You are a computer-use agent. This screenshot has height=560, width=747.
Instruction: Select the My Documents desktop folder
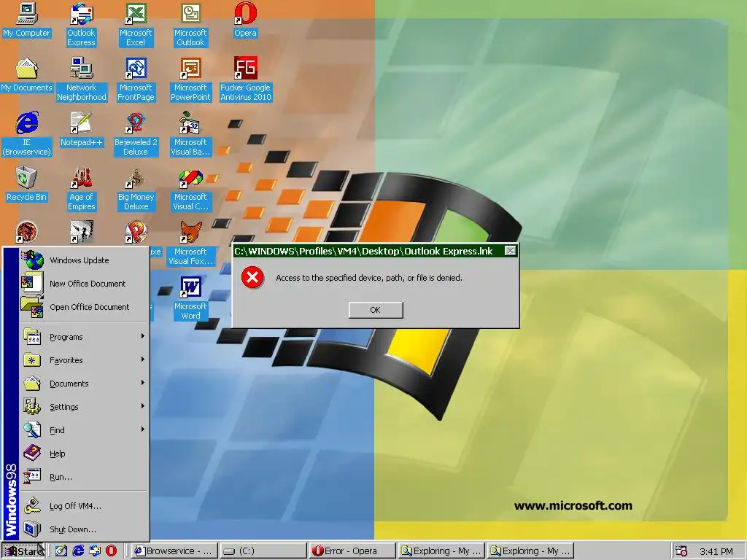click(x=27, y=75)
